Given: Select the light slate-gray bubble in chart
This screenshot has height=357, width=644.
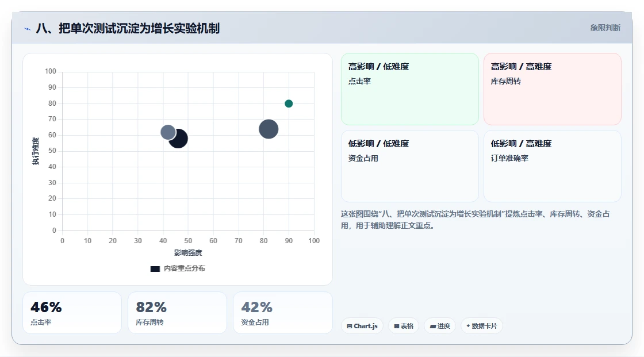Looking at the screenshot, I should pos(167,132).
